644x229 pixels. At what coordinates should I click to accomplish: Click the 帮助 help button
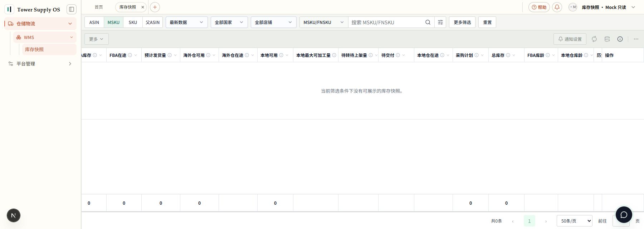pos(539,7)
